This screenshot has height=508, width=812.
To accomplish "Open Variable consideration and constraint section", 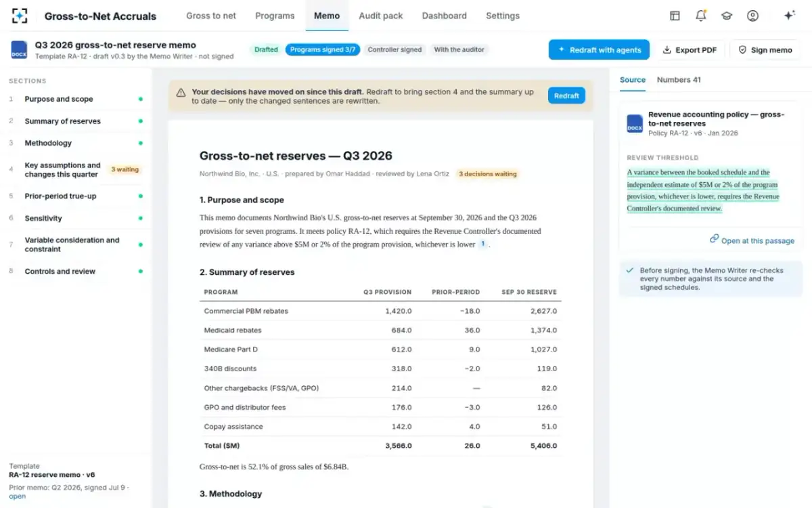I will 76,245.
